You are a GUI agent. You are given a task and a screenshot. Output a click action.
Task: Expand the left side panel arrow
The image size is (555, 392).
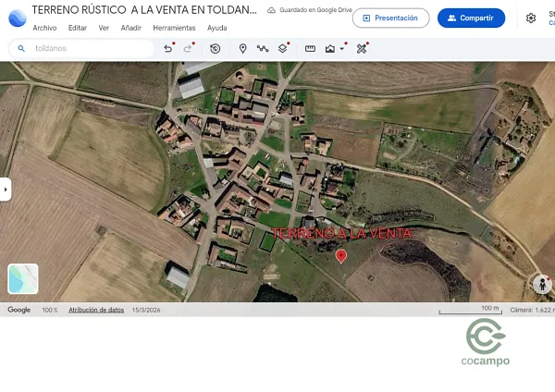(x=6, y=190)
